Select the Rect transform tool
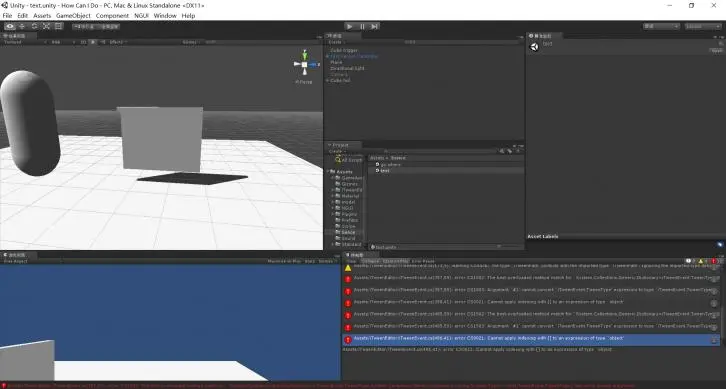The width and height of the screenshot is (726, 389). click(x=58, y=26)
